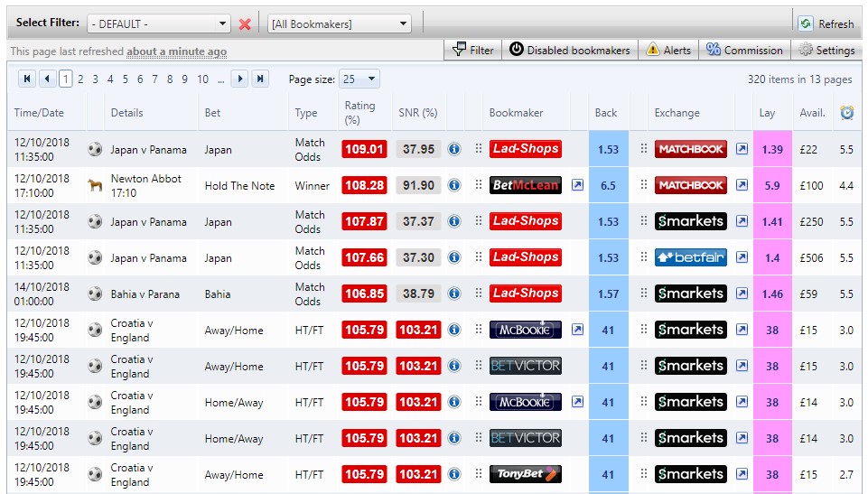This screenshot has width=868, height=494.
Task: Click horse racing icon for Newton Abbot
Action: [95, 185]
